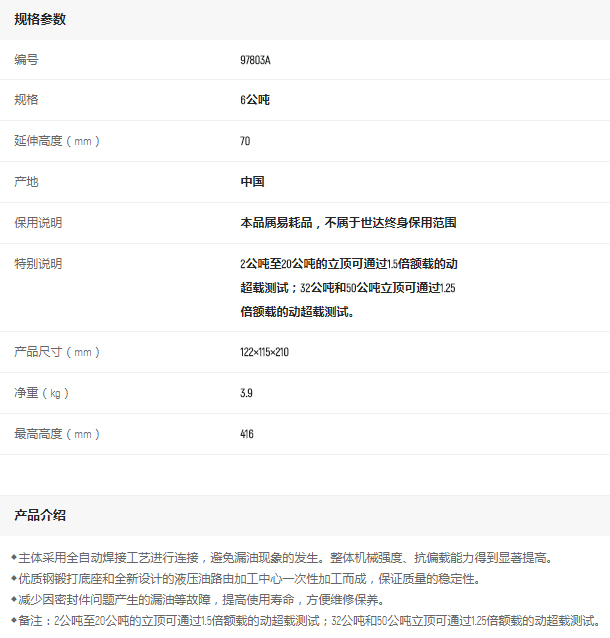
Task: Select the model number 97803A
Action: (255, 60)
